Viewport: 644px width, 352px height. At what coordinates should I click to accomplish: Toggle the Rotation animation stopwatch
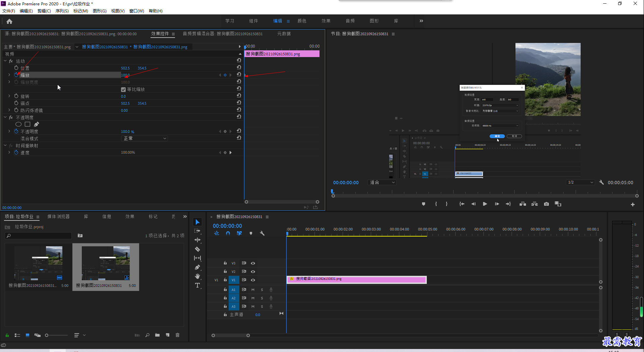tap(16, 96)
